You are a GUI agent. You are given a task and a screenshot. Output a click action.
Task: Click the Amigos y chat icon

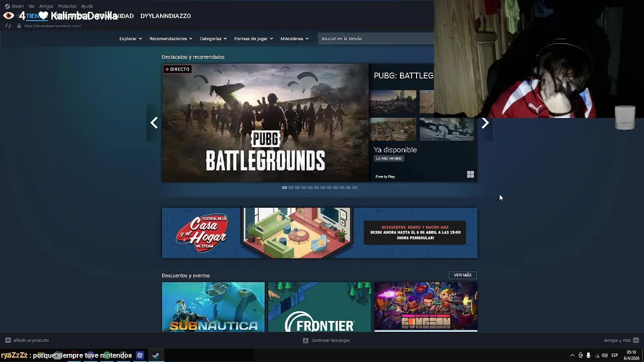(x=636, y=340)
